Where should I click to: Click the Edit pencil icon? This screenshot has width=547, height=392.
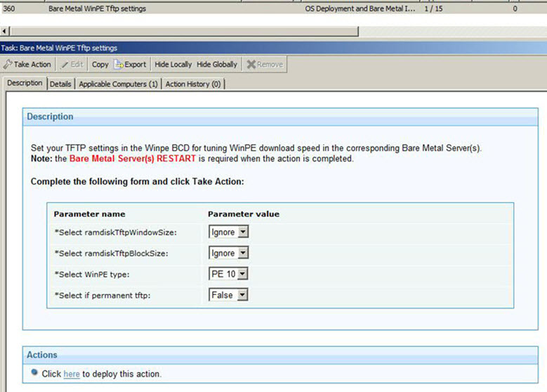click(x=65, y=64)
